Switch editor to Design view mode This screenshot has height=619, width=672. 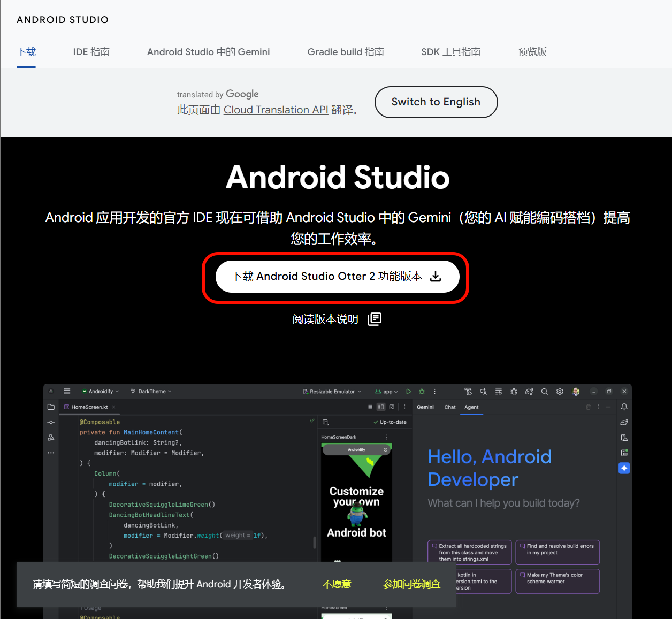click(x=392, y=407)
